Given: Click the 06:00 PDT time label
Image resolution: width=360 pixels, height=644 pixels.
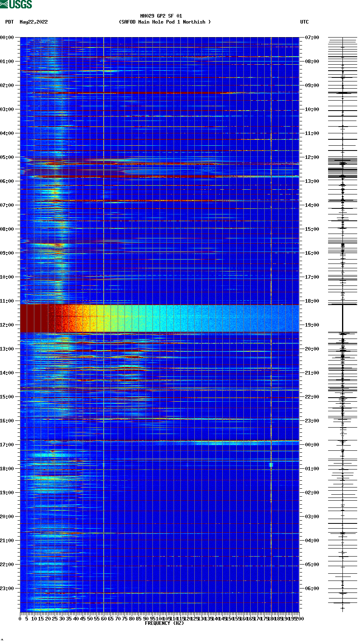Looking at the screenshot, I should click(7, 181).
